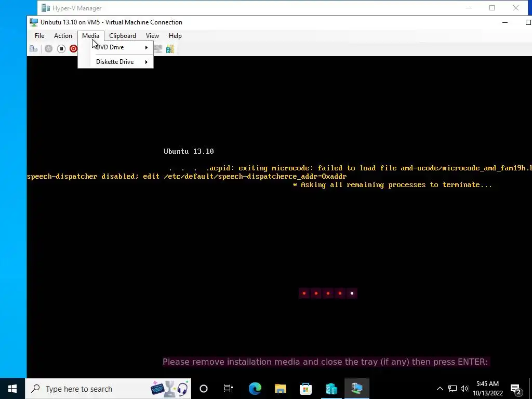Click the teal USB-and-ruler toolbar icon
The height and width of the screenshot is (399, 532).
170,49
